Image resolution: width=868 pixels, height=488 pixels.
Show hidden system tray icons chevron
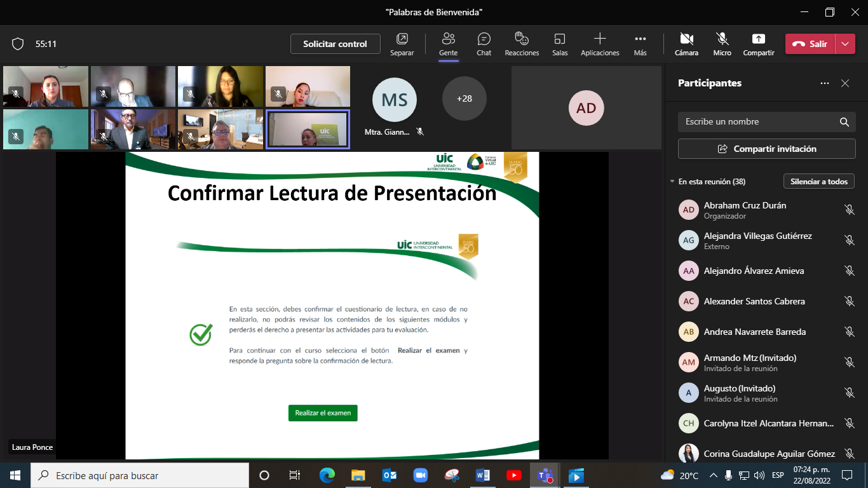click(713, 475)
